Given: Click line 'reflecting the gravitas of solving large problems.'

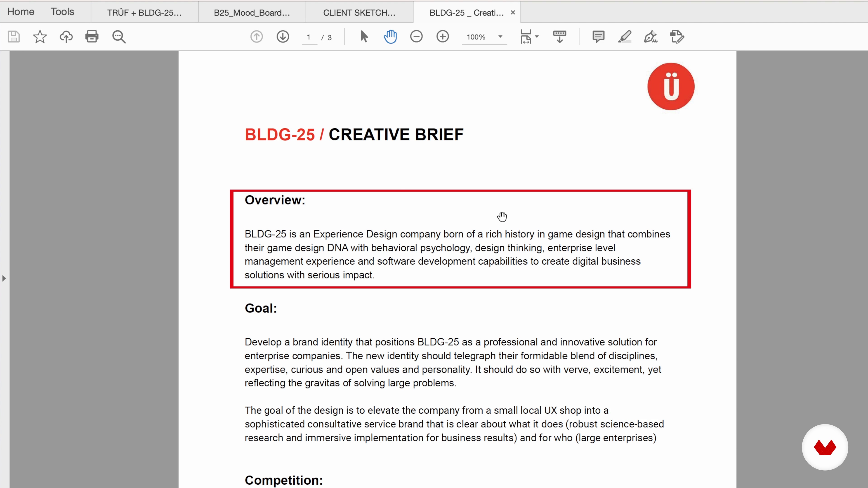Looking at the screenshot, I should pyautogui.click(x=350, y=383).
